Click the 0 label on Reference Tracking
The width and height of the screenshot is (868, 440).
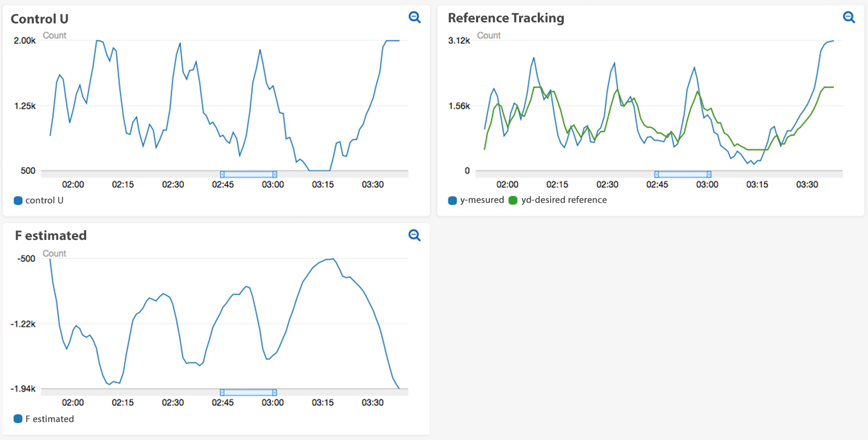[467, 171]
